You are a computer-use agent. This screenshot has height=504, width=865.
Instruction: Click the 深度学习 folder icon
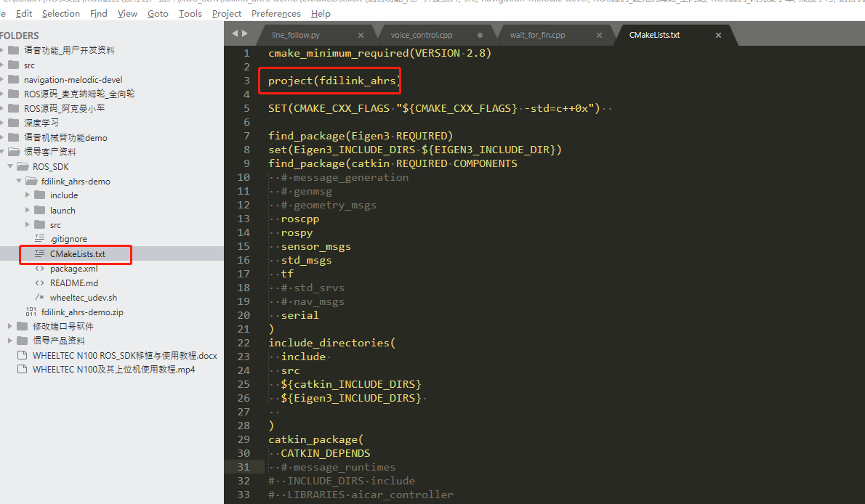pyautogui.click(x=14, y=123)
